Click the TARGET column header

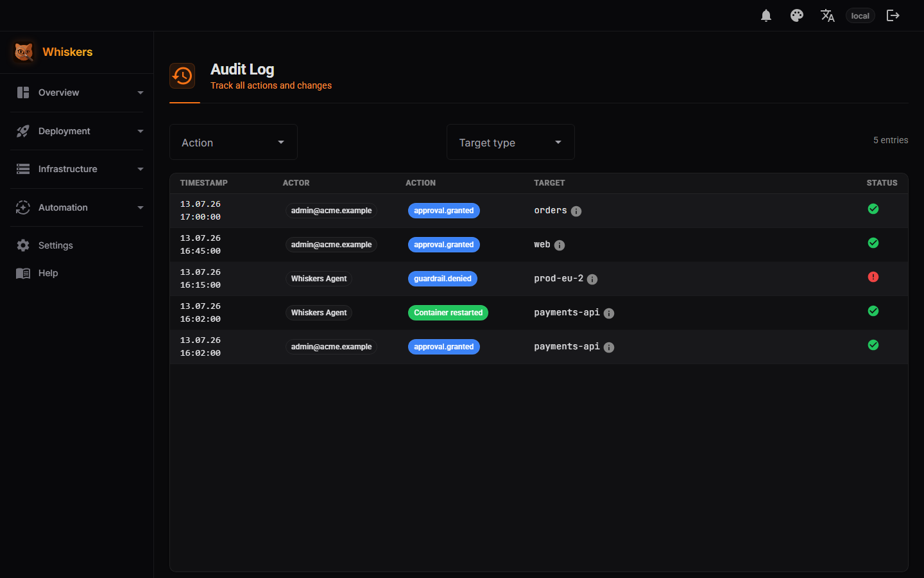pyautogui.click(x=550, y=183)
